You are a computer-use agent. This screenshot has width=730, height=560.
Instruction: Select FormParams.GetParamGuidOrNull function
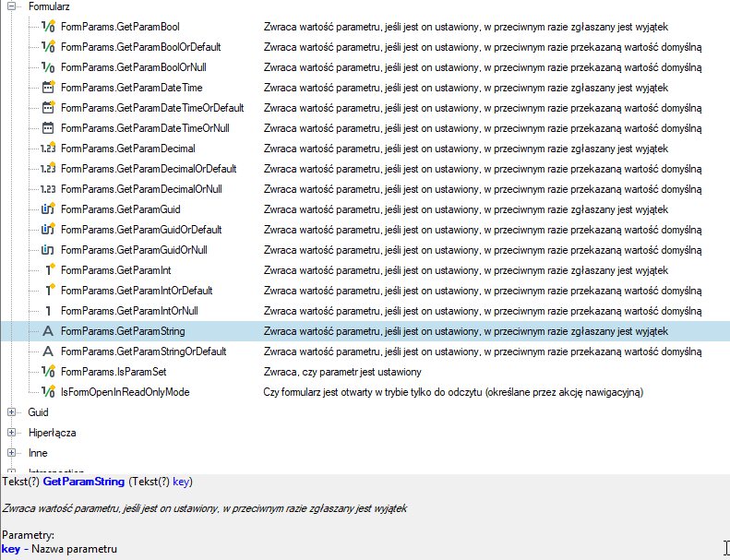point(134,250)
